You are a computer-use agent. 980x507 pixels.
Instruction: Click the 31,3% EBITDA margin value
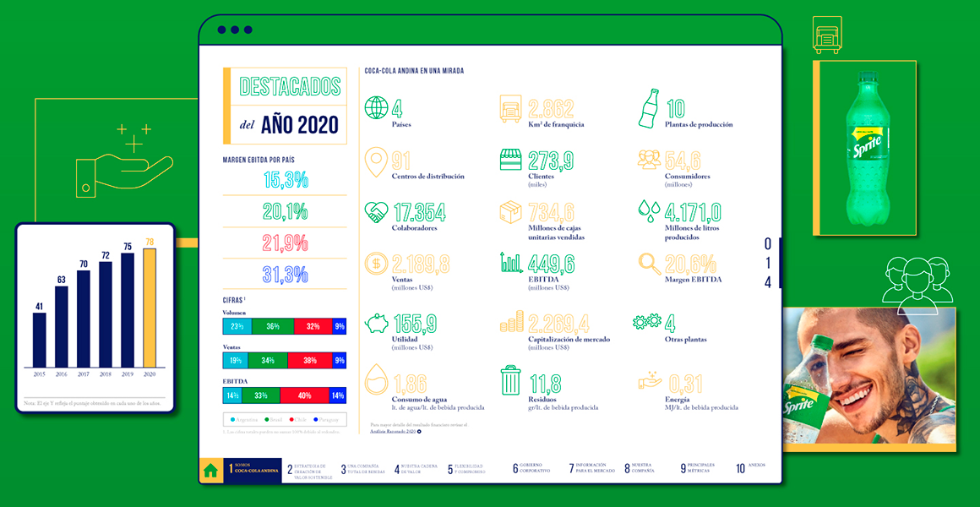(285, 273)
